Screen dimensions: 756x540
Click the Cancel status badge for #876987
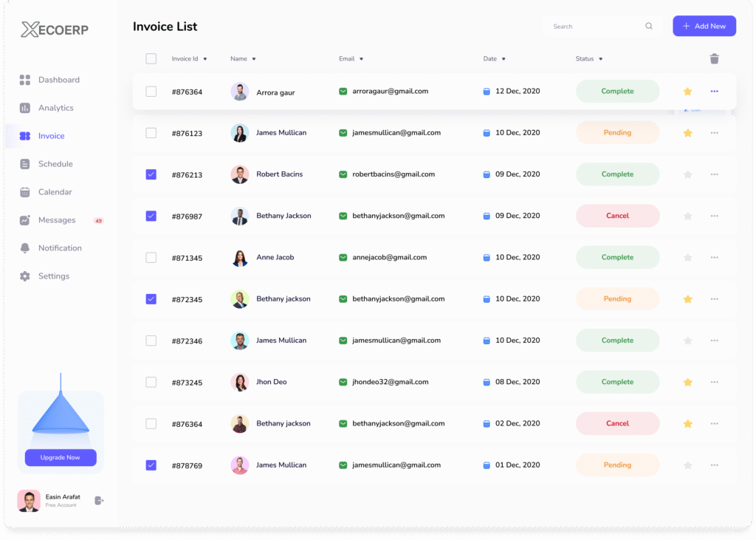[617, 216]
